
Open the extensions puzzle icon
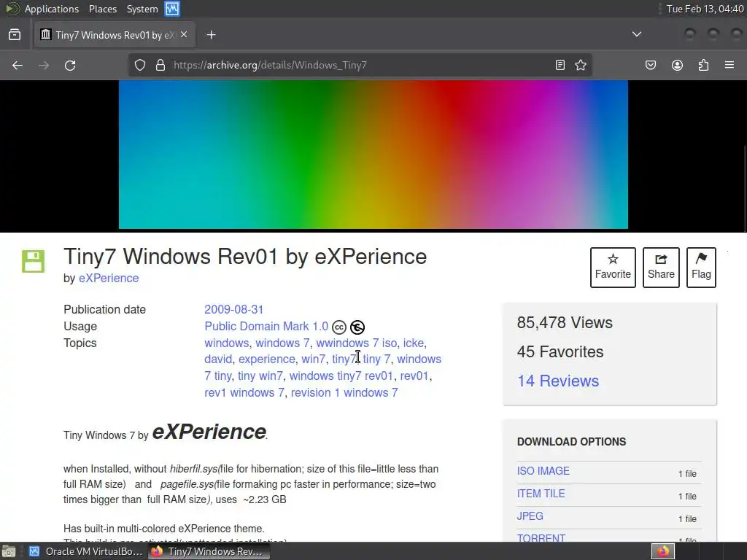click(x=703, y=65)
